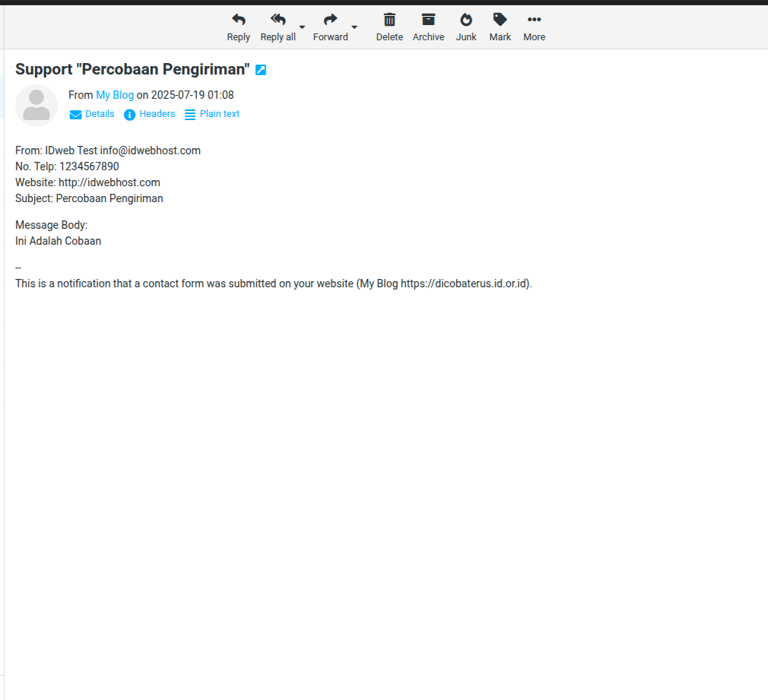
Task: Click the http://idwebhost.com website text
Action: coord(109,182)
